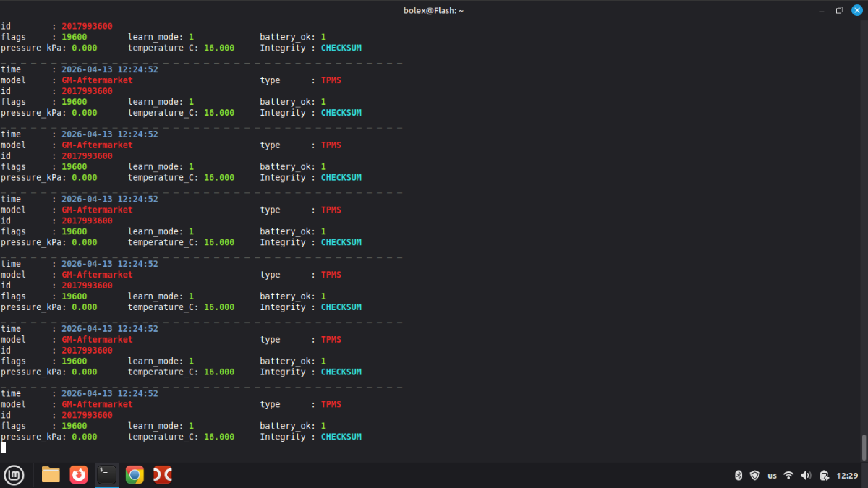Open the Wi-Fi network tray icon
The height and width of the screenshot is (488, 868).
point(788,475)
